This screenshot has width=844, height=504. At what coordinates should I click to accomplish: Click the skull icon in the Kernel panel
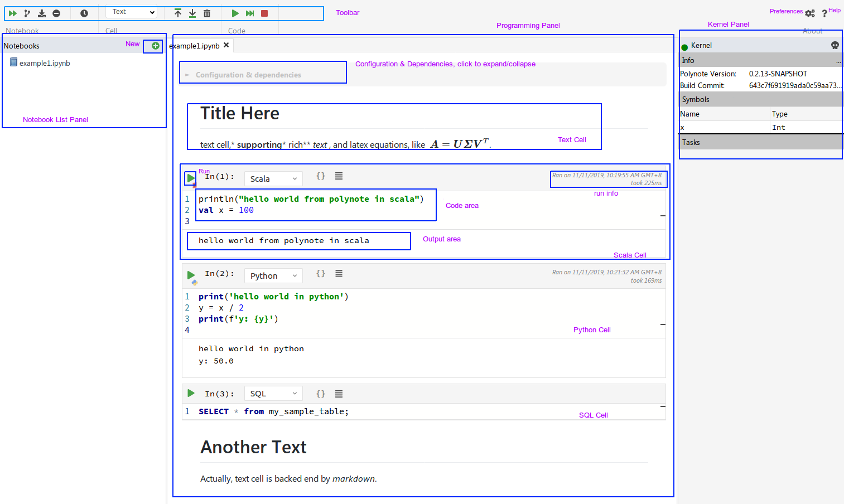pos(835,45)
